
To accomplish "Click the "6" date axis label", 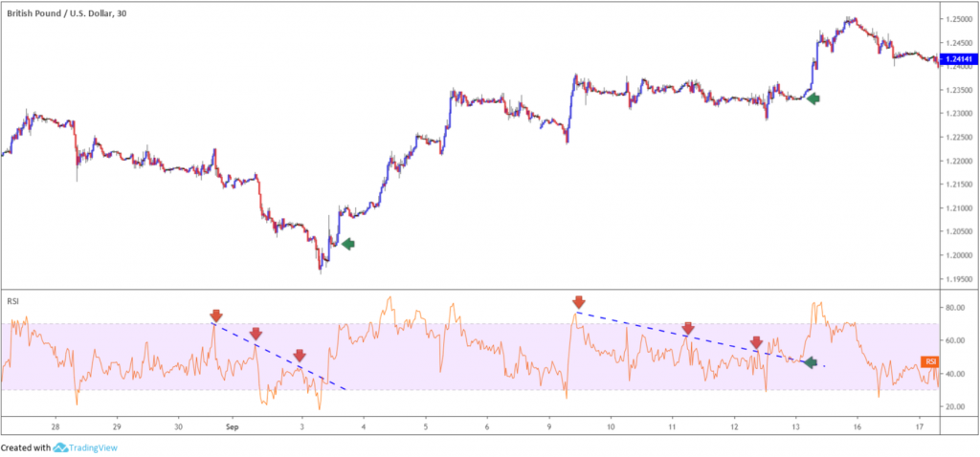I will click(x=487, y=427).
